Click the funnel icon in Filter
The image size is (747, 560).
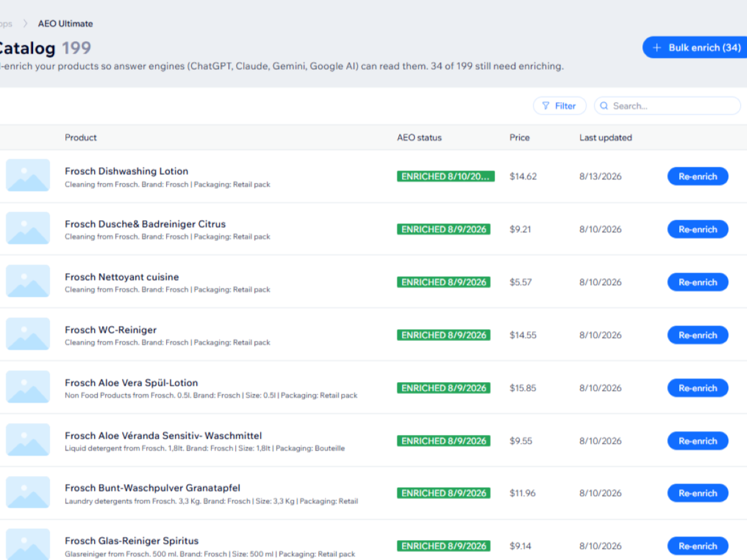coord(546,106)
